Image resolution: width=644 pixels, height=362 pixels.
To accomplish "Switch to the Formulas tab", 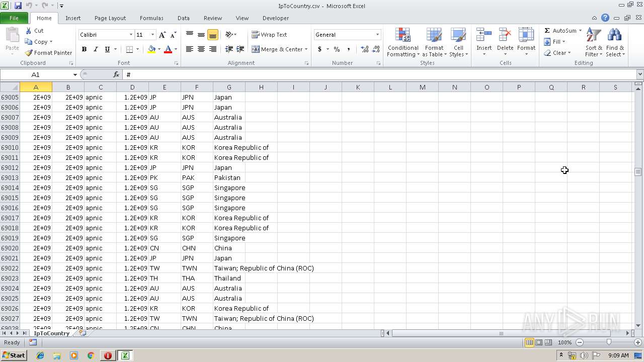I will click(x=151, y=18).
